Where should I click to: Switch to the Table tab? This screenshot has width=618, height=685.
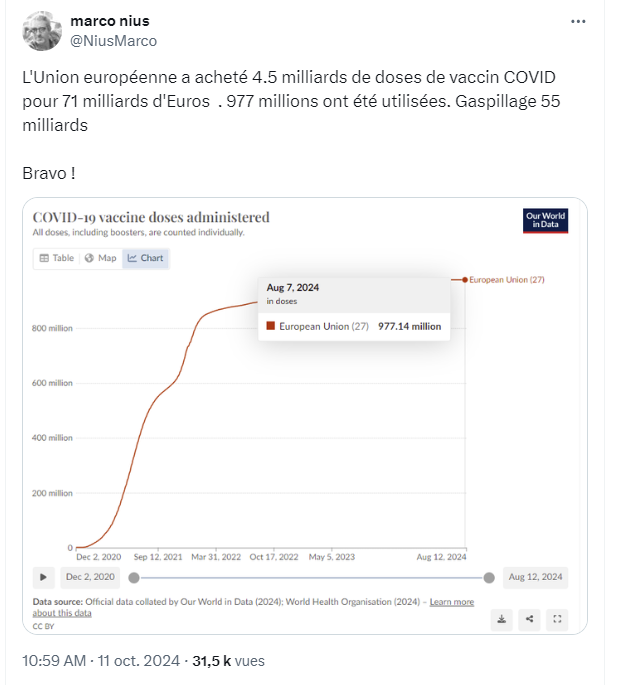coord(57,258)
